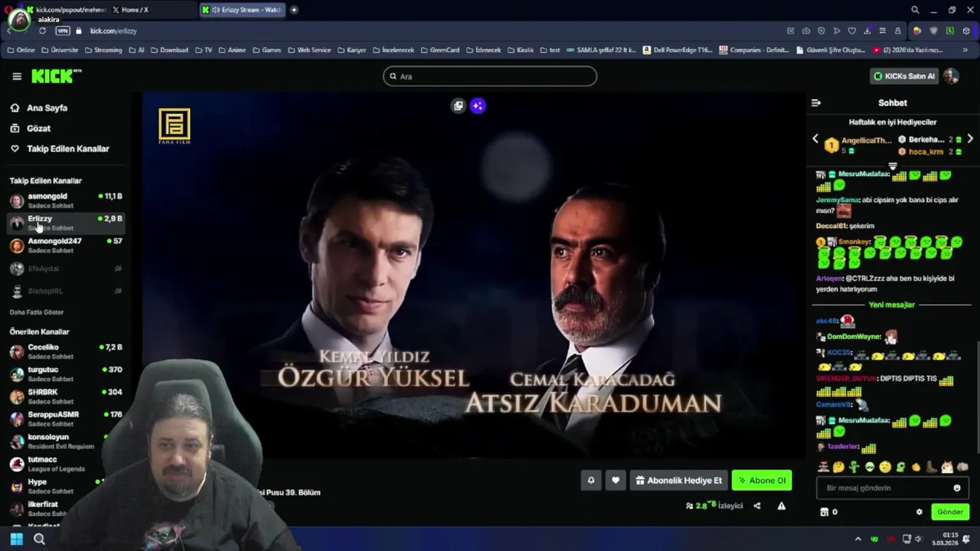The width and height of the screenshot is (980, 551).
Task: Open a new browser tab
Action: point(294,10)
